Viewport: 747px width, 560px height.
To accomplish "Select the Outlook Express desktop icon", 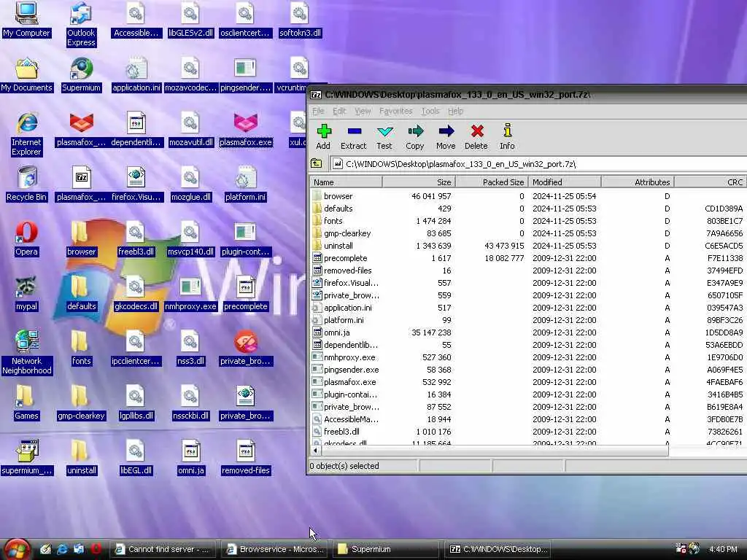I will tap(81, 25).
